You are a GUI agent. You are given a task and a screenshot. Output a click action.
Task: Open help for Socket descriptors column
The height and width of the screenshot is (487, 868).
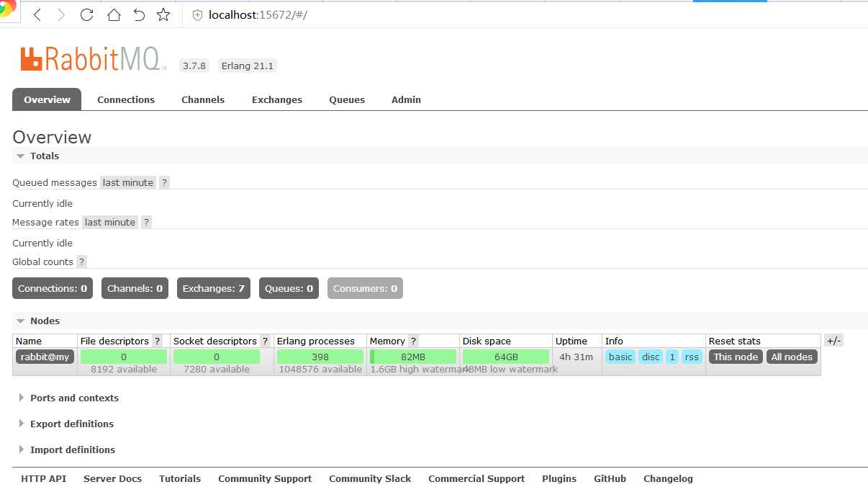265,341
